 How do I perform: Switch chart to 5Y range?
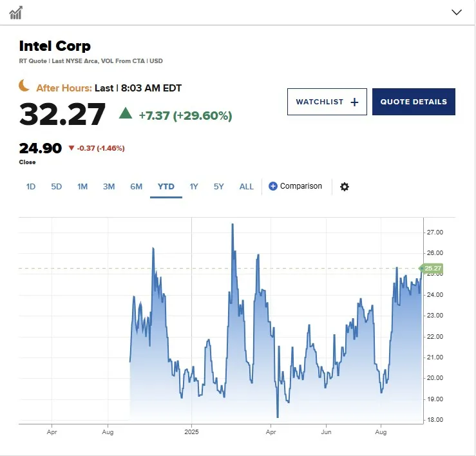(218, 186)
